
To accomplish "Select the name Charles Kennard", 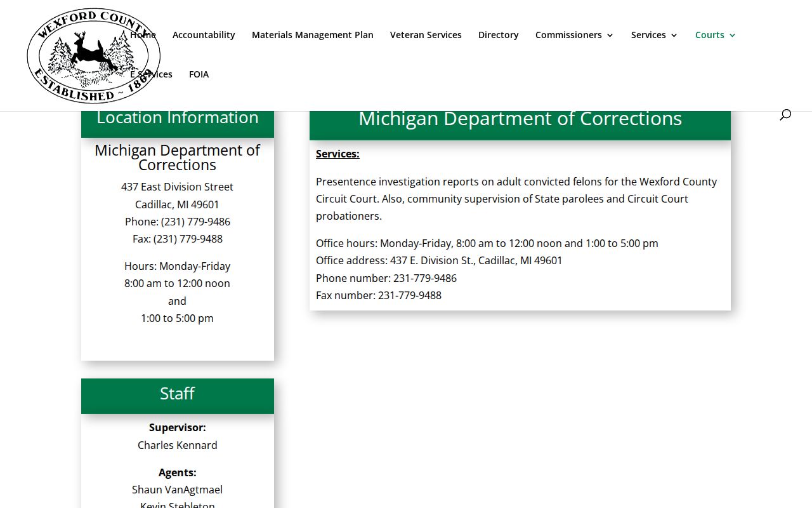I will point(178,445).
